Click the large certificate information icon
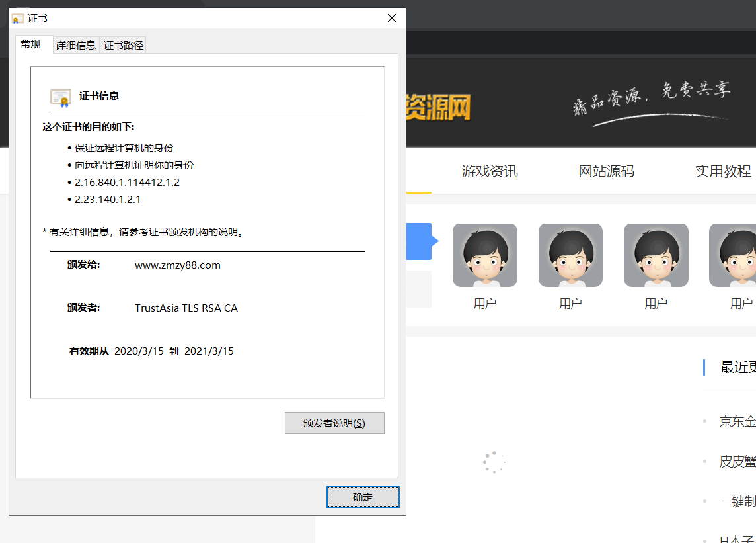 (x=60, y=96)
